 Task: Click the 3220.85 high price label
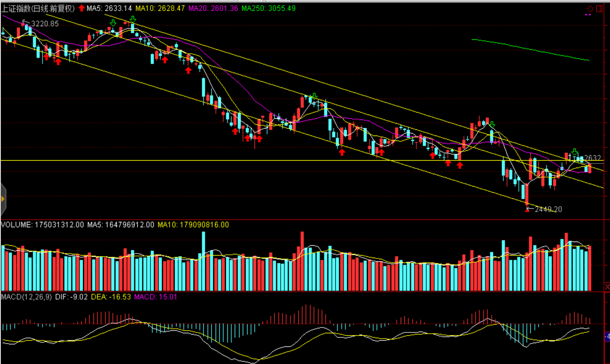click(x=44, y=24)
